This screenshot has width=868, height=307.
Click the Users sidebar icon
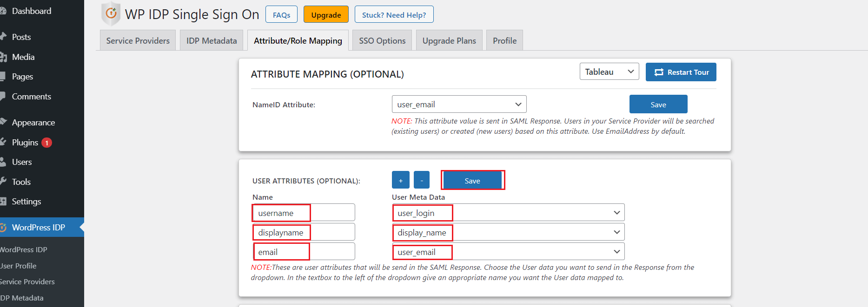(3, 162)
